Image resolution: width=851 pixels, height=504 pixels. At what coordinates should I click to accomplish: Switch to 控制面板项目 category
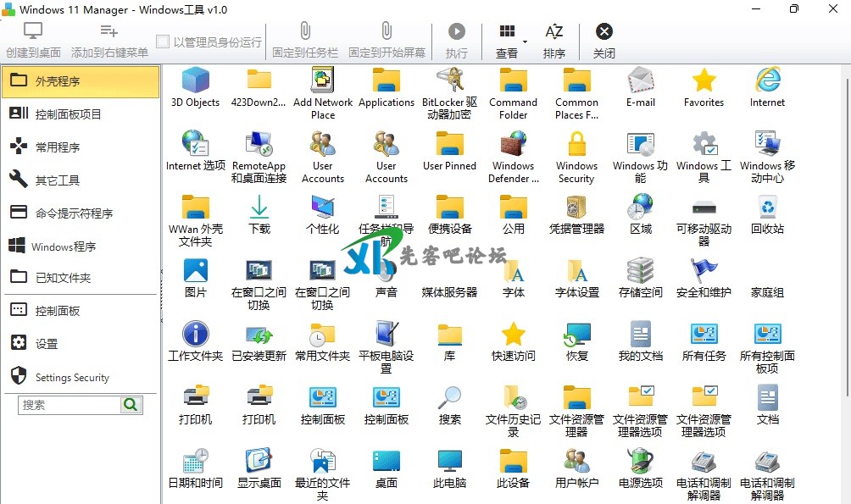pos(68,114)
